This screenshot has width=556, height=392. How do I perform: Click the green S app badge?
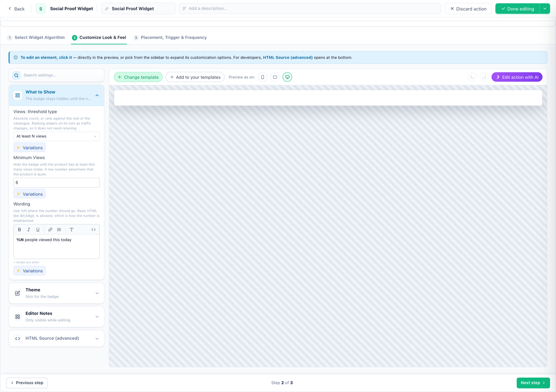pos(41,9)
